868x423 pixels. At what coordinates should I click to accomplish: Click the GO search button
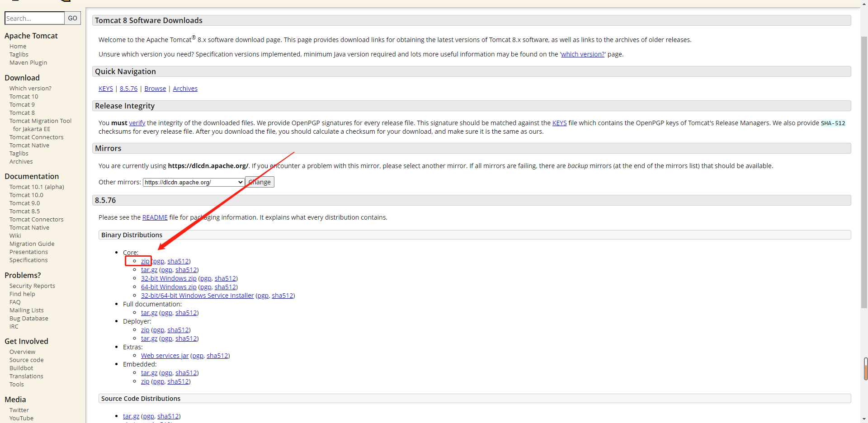pyautogui.click(x=73, y=18)
